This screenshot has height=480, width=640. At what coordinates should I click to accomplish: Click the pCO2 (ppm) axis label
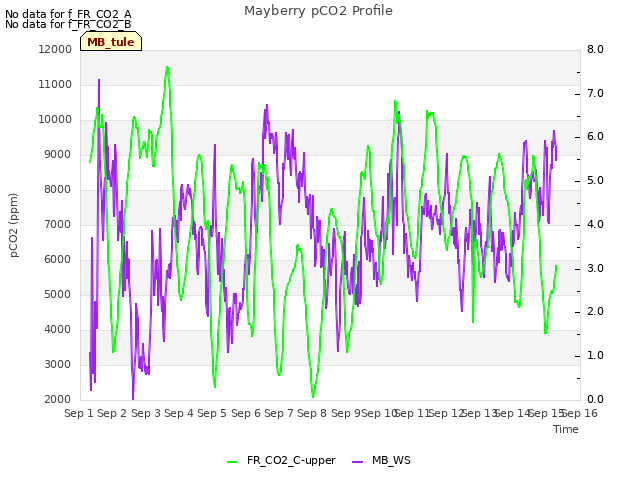point(14,225)
